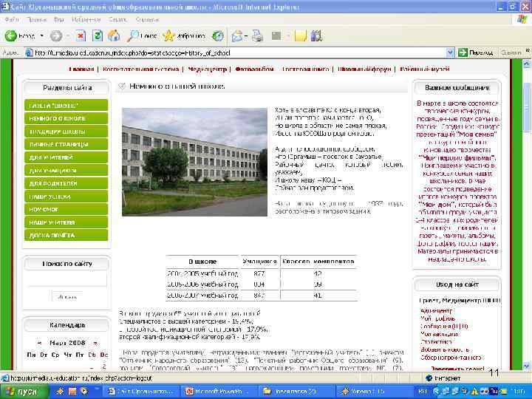Open the History globe-clock icon
532x399 pixels.
(218, 35)
